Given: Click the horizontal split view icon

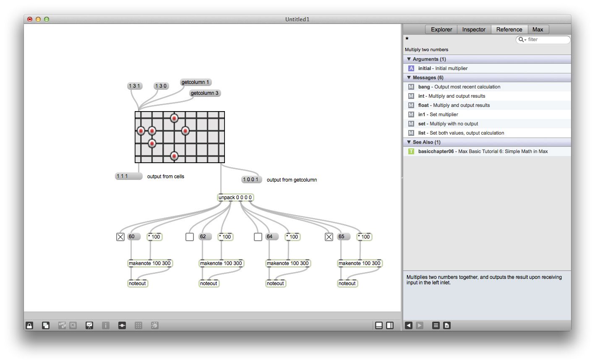Looking at the screenshot, I should click(379, 325).
